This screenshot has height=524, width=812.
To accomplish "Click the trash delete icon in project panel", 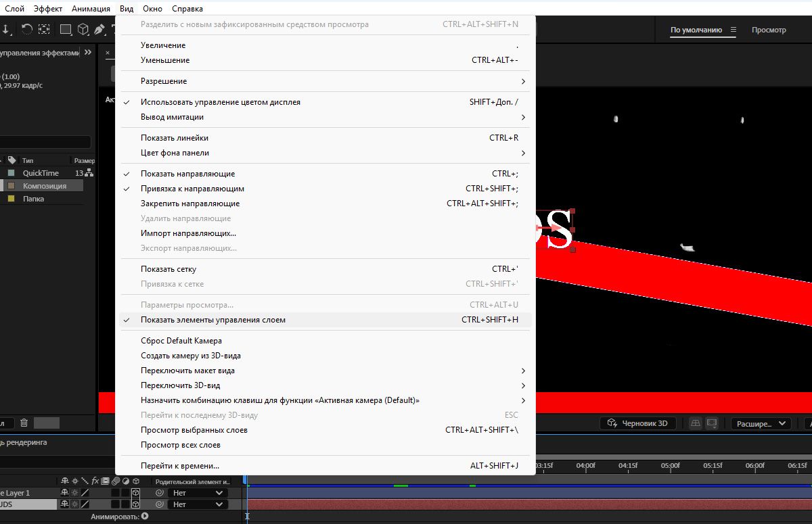I will [24, 423].
